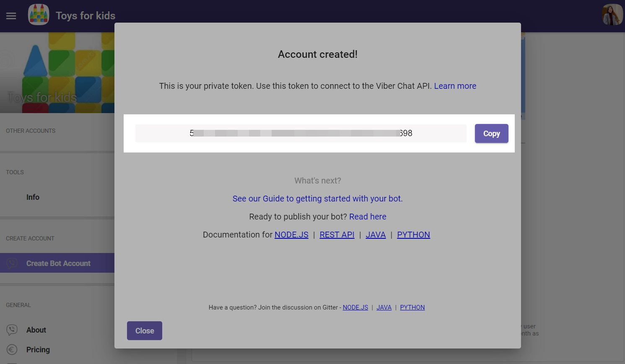
Task: Join the PYTHON Gitter discussion
Action: [x=412, y=307]
